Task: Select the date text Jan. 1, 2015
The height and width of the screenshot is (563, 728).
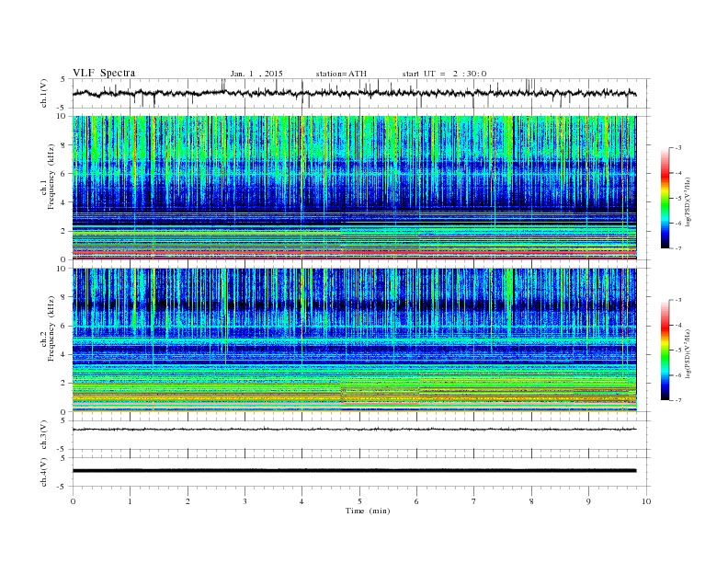Action: click(256, 74)
